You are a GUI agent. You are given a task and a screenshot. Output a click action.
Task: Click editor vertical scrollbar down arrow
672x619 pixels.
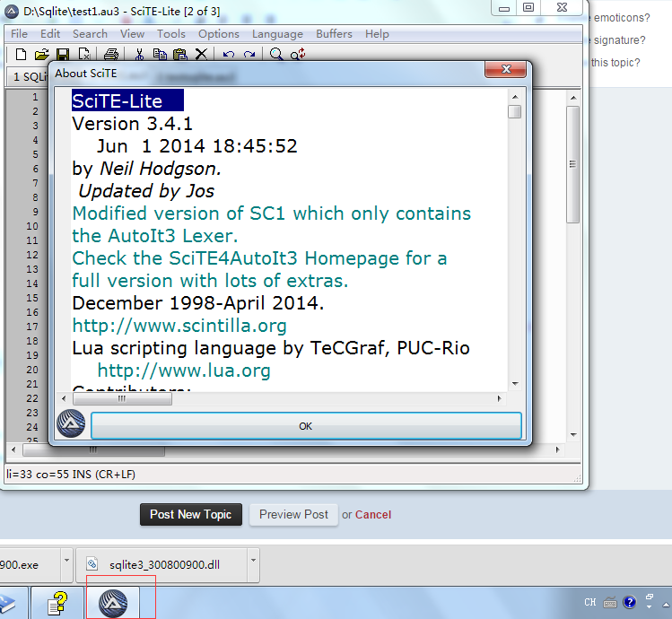[x=573, y=435]
